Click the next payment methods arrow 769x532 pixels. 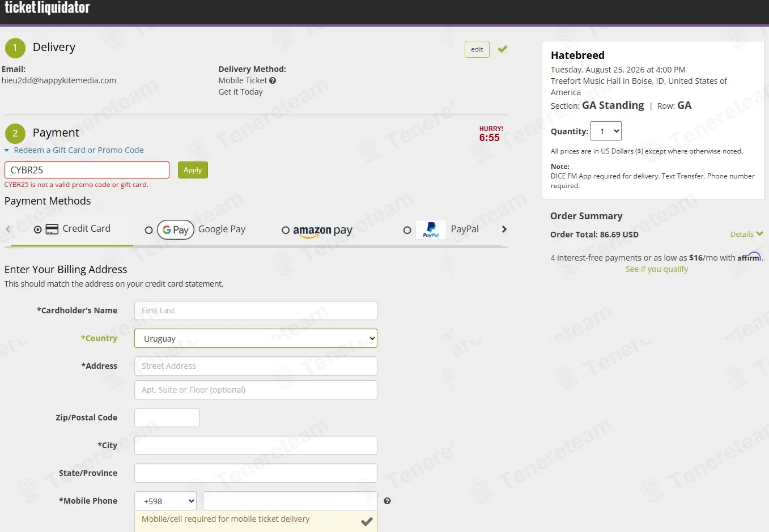(504, 229)
